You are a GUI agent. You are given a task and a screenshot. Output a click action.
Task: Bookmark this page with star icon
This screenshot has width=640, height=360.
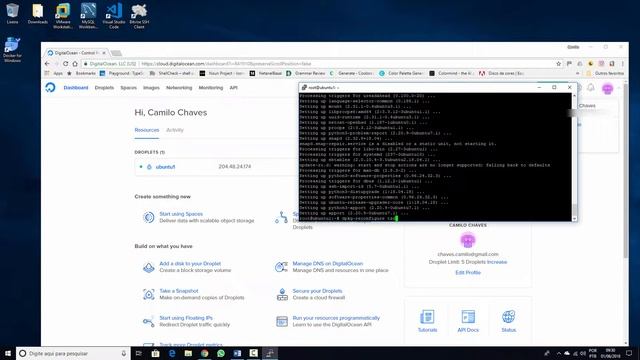558,64
